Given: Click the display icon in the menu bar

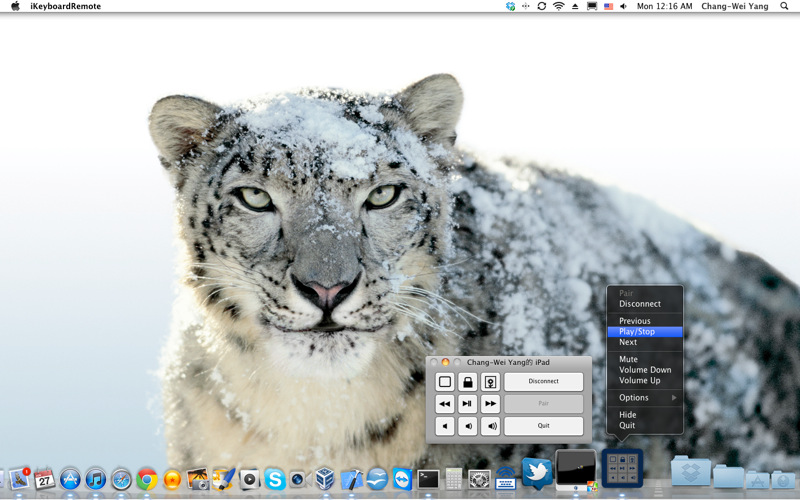Looking at the screenshot, I should click(592, 6).
